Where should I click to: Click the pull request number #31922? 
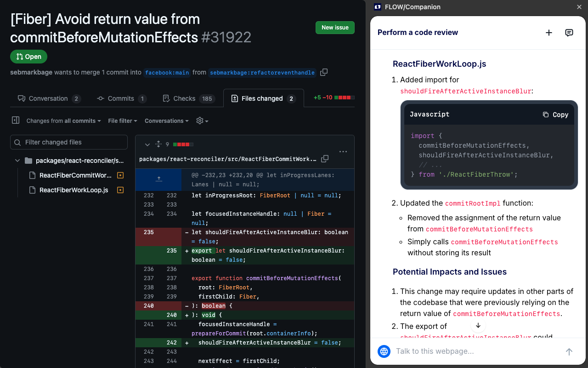click(226, 37)
